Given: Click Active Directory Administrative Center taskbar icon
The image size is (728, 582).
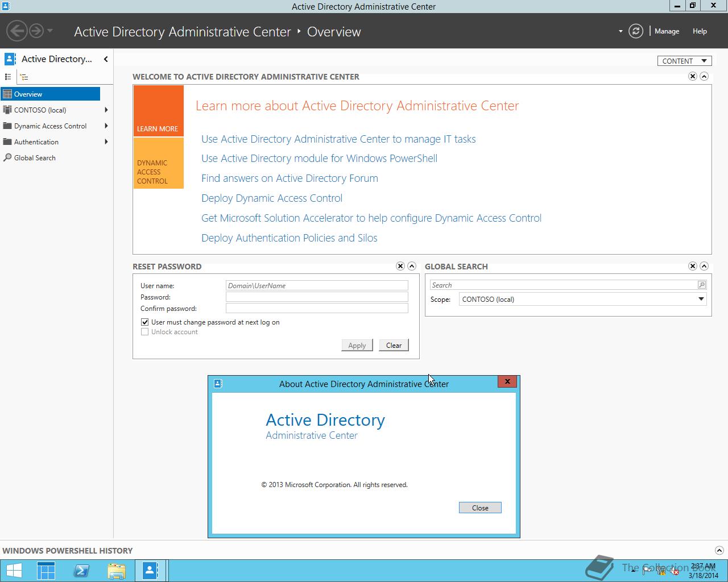Looking at the screenshot, I should (151, 571).
